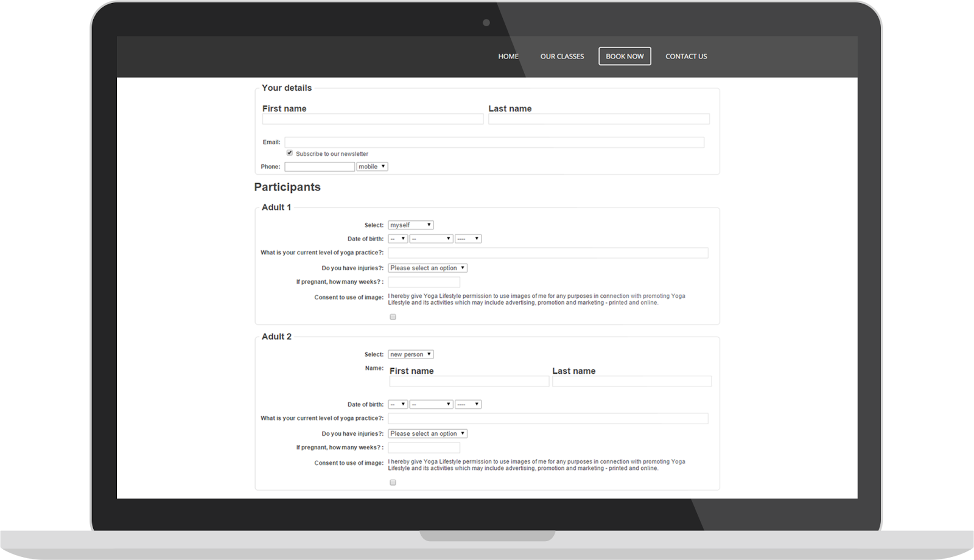Check the Adult 2 image consent checkbox
Screen dimensions: 974x560
click(x=393, y=483)
